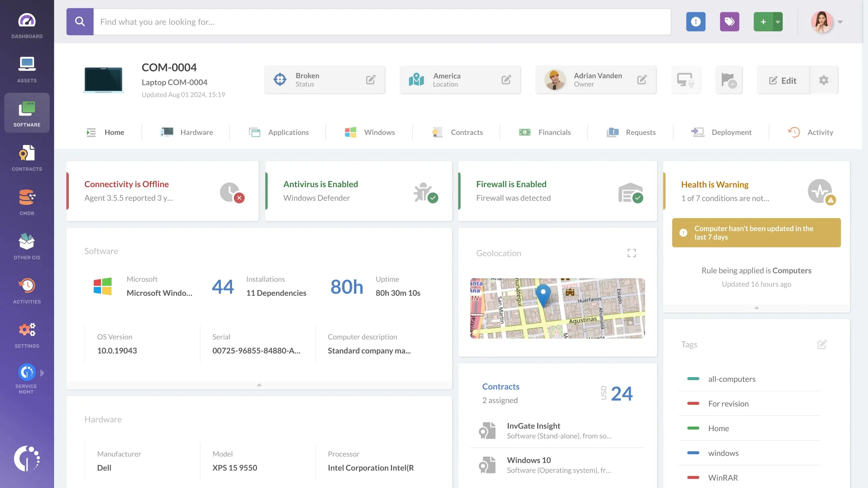Click the green all-computers tag indicator
The image size is (868, 488).
point(694,379)
